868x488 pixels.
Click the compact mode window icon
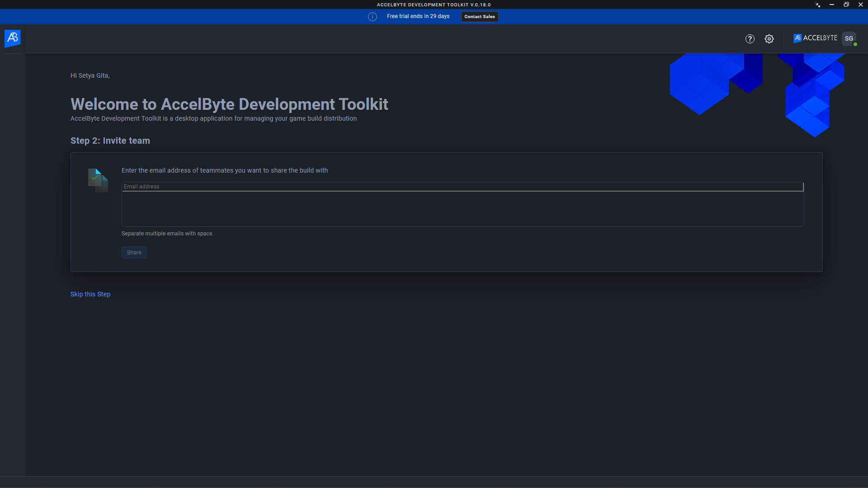(x=818, y=5)
